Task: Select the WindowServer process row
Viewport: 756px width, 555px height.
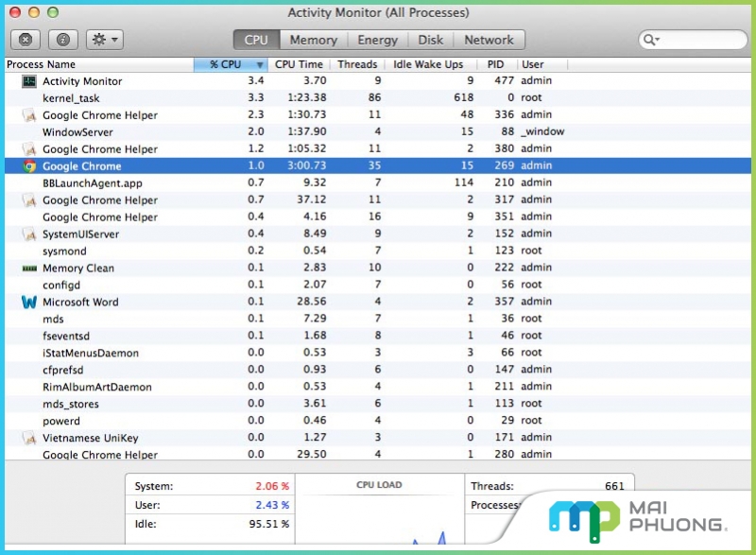Action: pyautogui.click(x=378, y=132)
